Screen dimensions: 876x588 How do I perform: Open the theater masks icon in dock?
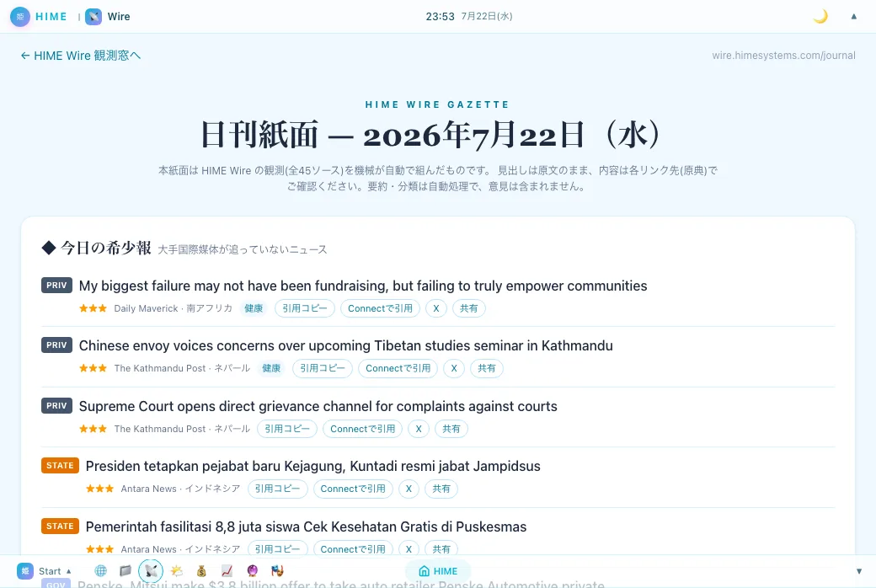[x=278, y=570]
